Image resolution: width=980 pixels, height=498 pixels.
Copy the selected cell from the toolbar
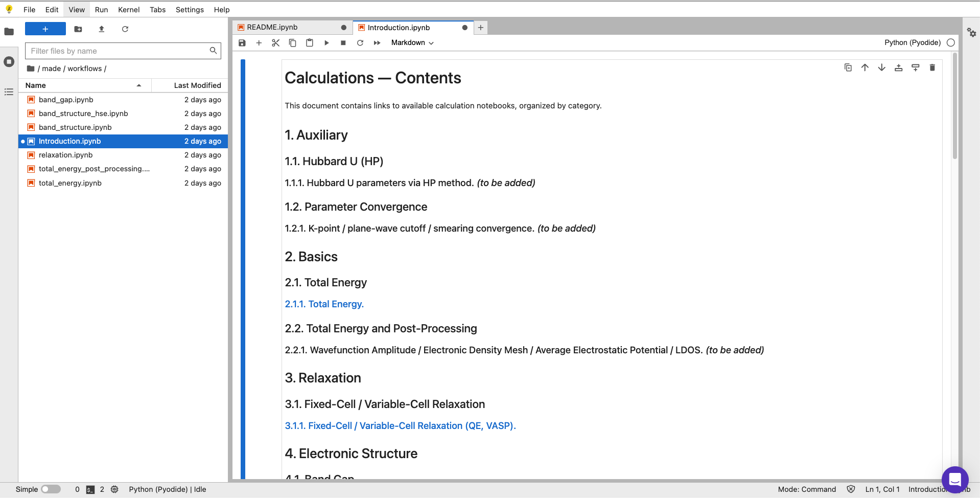293,43
